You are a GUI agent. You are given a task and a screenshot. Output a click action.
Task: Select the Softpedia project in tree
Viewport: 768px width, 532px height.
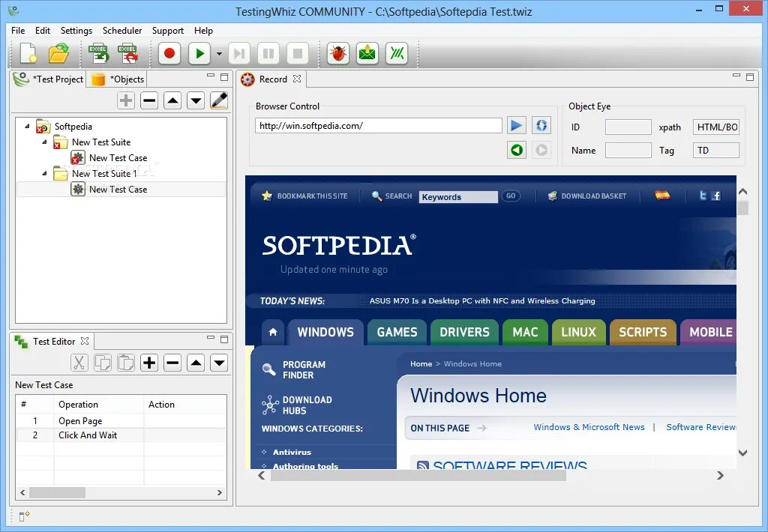[x=73, y=127]
